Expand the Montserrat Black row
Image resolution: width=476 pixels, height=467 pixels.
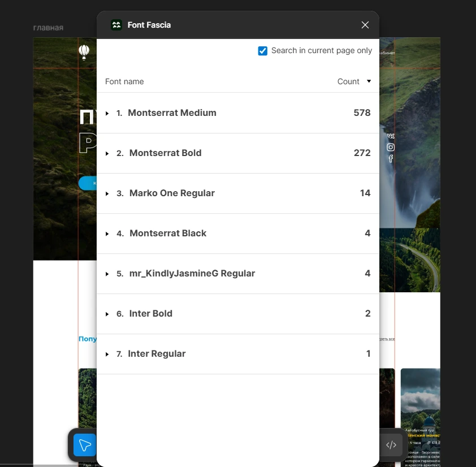click(107, 233)
